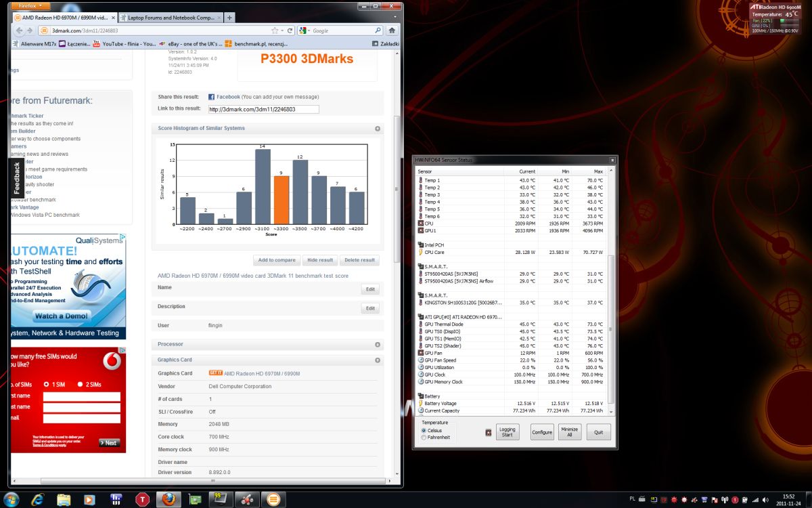The width and height of the screenshot is (812, 508).
Task: Collapse the Score Histogram of Similar Systems section
Action: (x=378, y=129)
